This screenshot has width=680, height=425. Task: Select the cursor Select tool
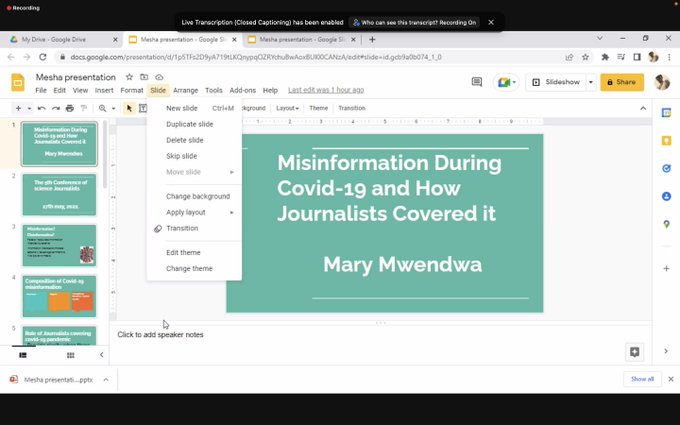click(x=129, y=108)
